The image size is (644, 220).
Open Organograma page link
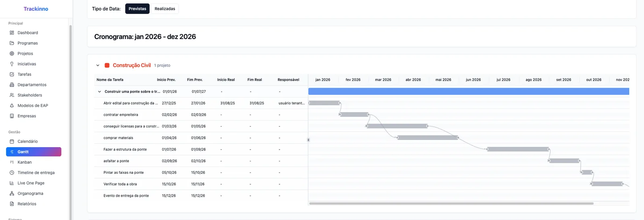pyautogui.click(x=34, y=194)
